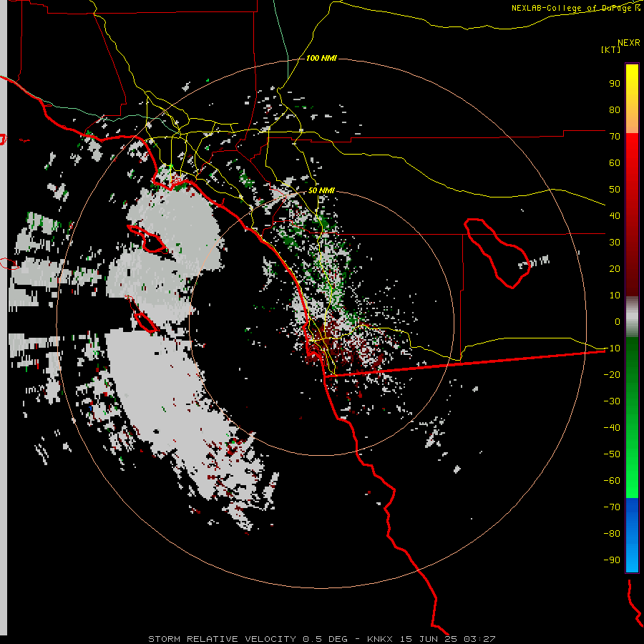Screen dimensions: 644x644
Task: Click the 70 value on the velocity scale
Action: (x=615, y=137)
